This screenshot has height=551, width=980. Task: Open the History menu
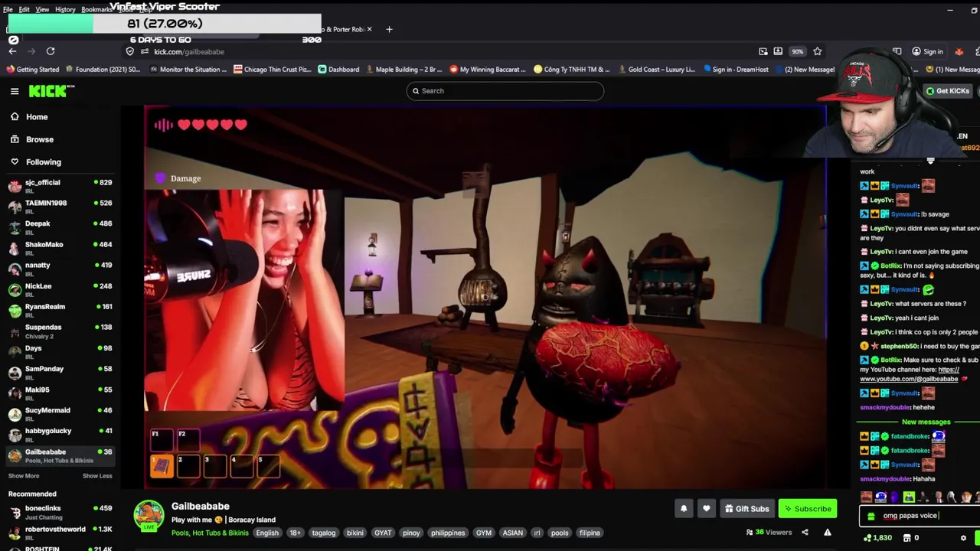tap(65, 9)
